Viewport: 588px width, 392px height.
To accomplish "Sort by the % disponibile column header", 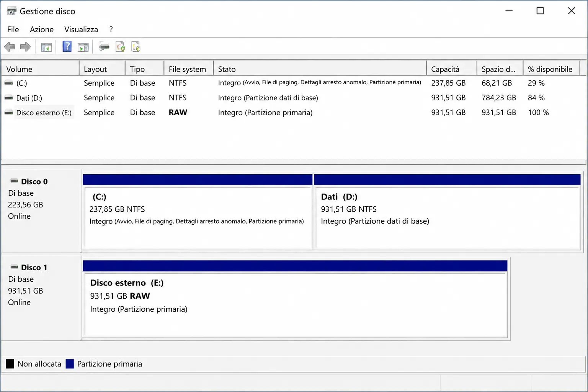I will tap(552, 69).
